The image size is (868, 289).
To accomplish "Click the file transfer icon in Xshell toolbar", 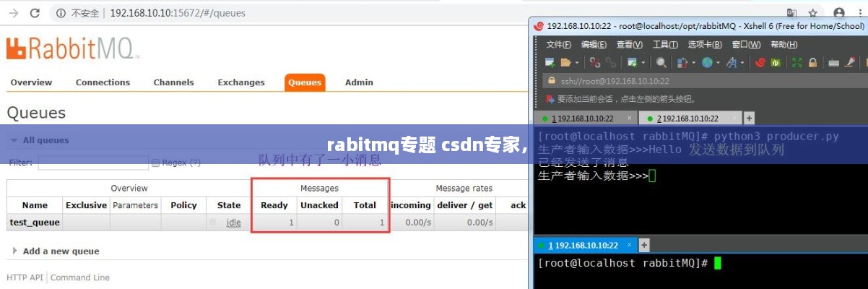I will pyautogui.click(x=682, y=63).
